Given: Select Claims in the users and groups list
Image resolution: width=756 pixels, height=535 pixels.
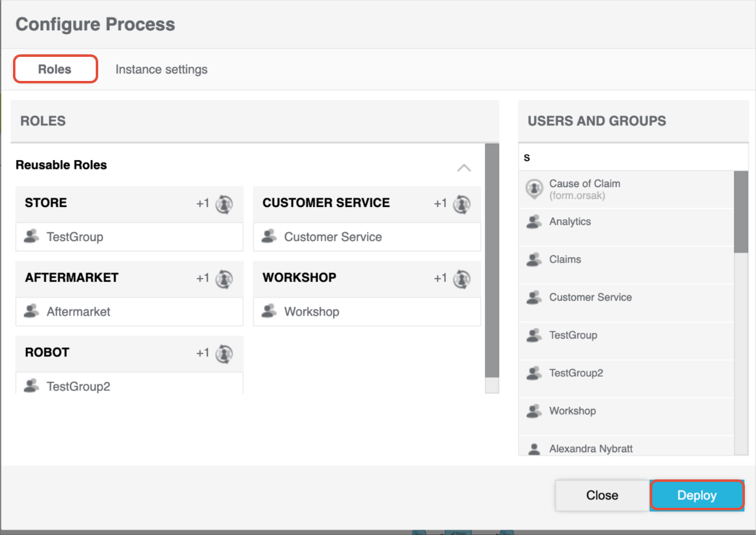Looking at the screenshot, I should point(565,259).
